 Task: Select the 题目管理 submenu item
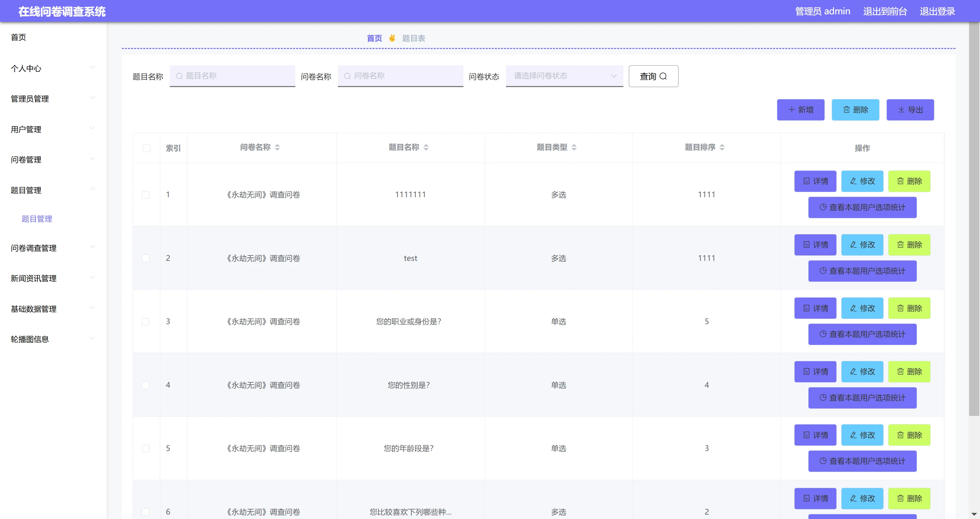37,219
